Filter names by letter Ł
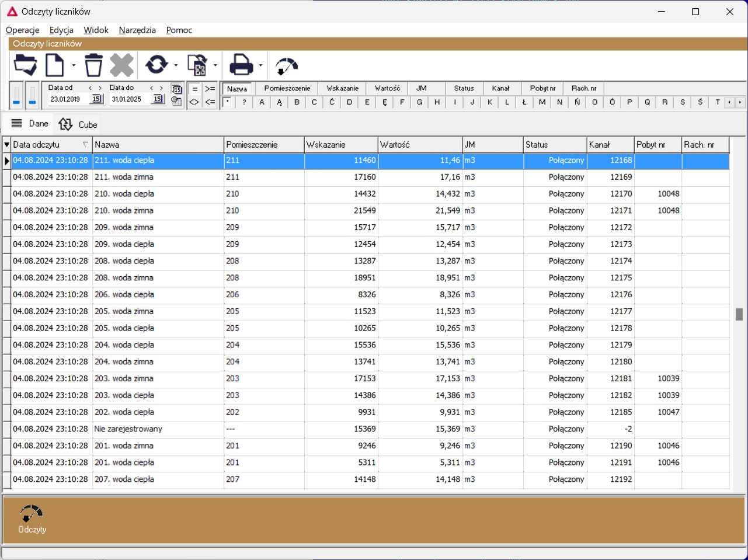Screen dimensions: 748x560 [x=524, y=102]
